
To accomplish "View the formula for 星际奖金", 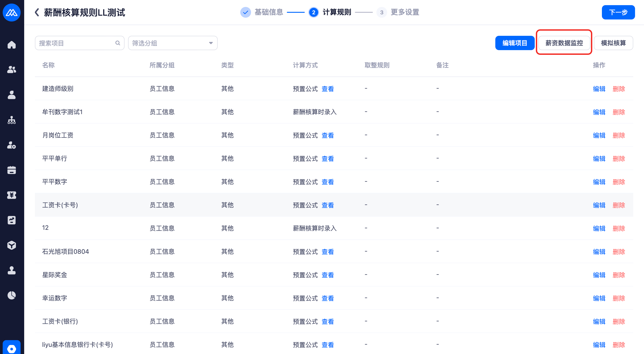I will pyautogui.click(x=328, y=275).
